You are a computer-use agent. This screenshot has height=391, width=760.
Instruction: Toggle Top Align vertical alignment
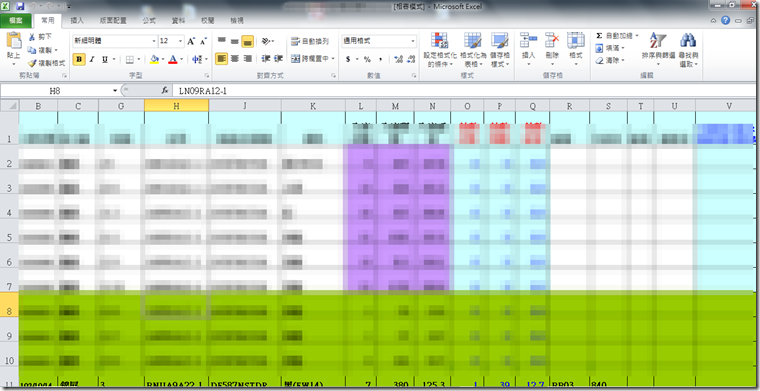(222, 41)
